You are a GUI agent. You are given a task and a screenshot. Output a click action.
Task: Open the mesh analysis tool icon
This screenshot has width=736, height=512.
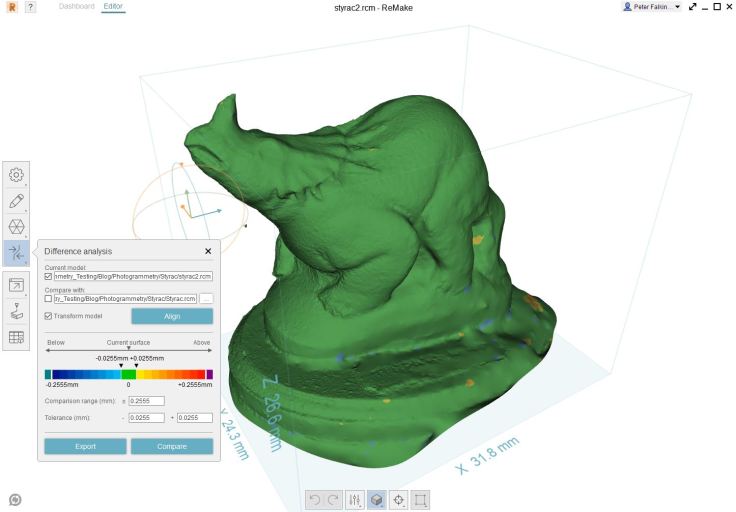(16, 226)
